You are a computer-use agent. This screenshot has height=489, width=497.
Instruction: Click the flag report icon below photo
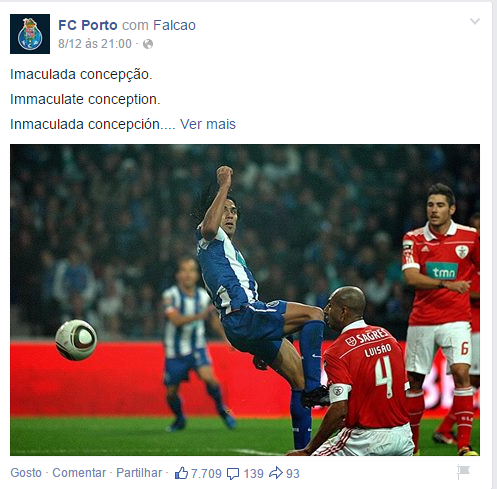click(463, 472)
